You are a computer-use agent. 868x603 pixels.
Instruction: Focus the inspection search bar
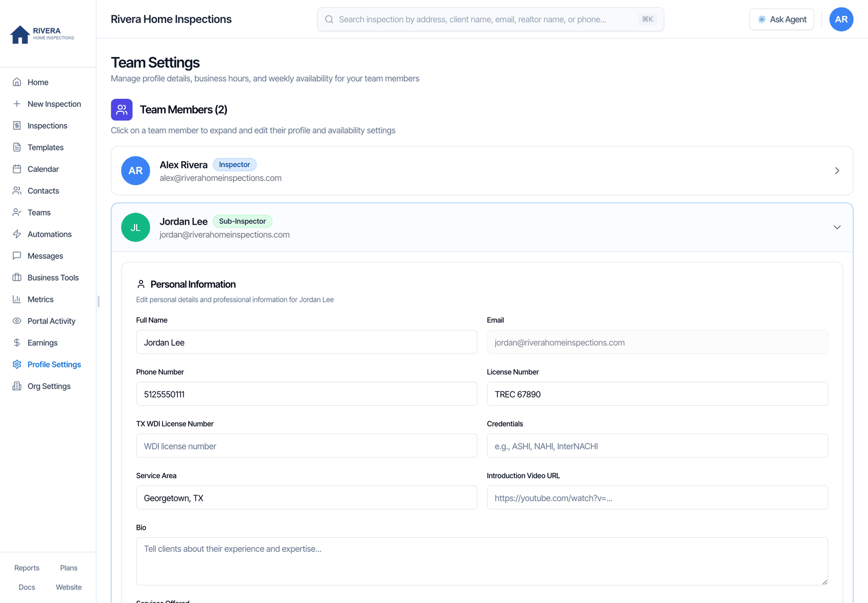[x=490, y=20]
